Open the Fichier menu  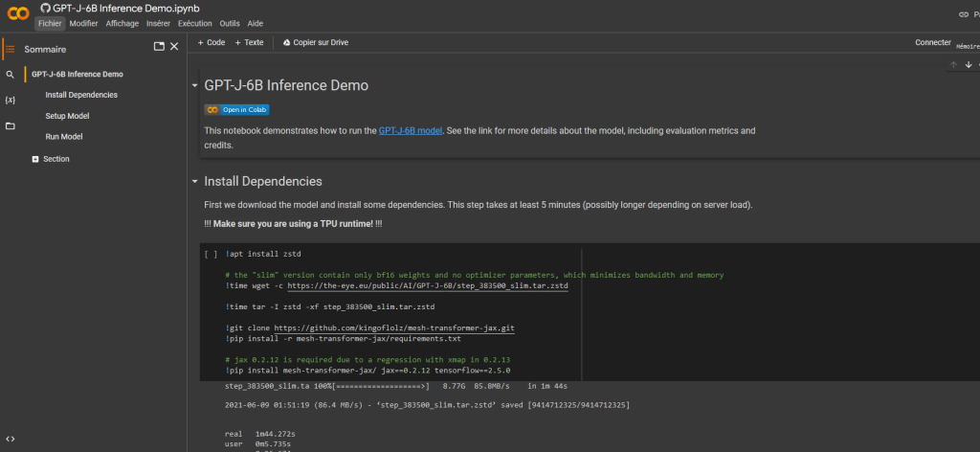(x=50, y=23)
